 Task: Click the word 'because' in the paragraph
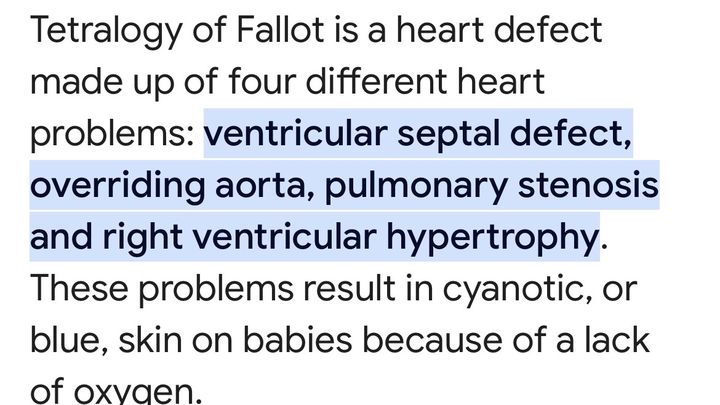[432, 340]
